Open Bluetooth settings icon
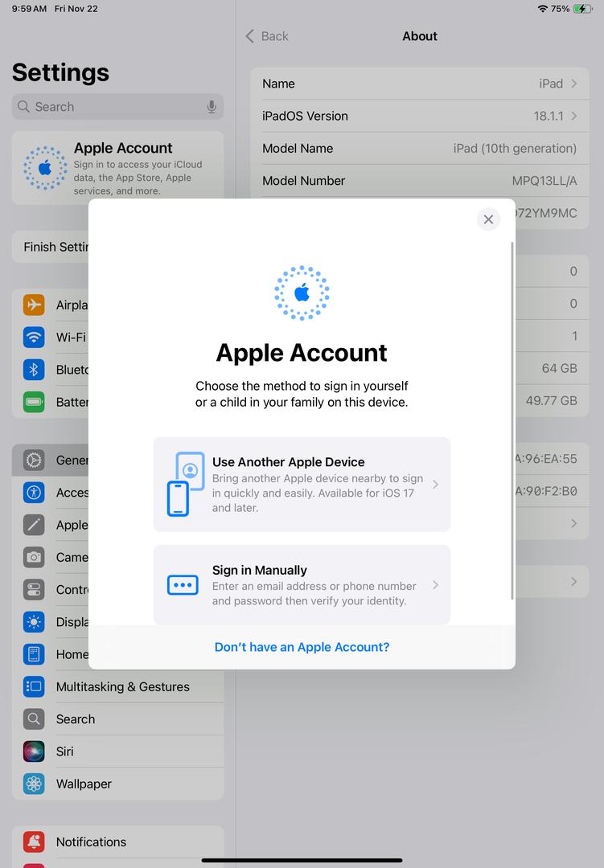 coord(34,369)
